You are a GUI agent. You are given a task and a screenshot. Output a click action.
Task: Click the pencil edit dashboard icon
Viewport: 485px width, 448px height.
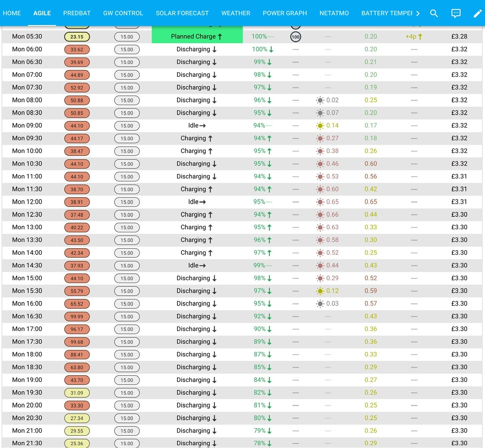[478, 13]
